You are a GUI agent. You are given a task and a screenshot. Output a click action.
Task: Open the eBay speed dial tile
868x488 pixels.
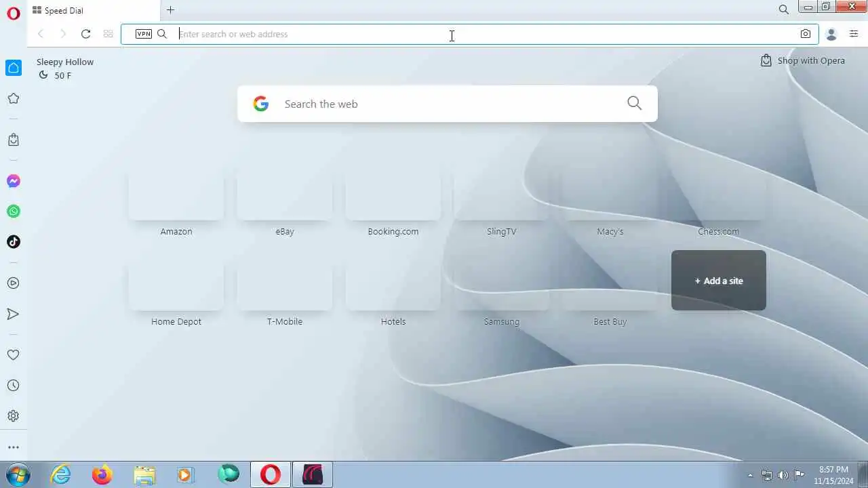(285, 202)
